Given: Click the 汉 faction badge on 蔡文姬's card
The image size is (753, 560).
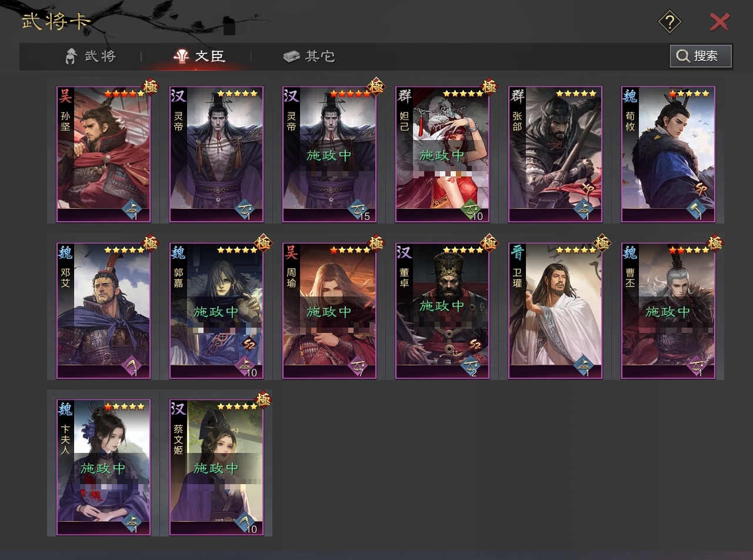Looking at the screenshot, I should pos(178,409).
